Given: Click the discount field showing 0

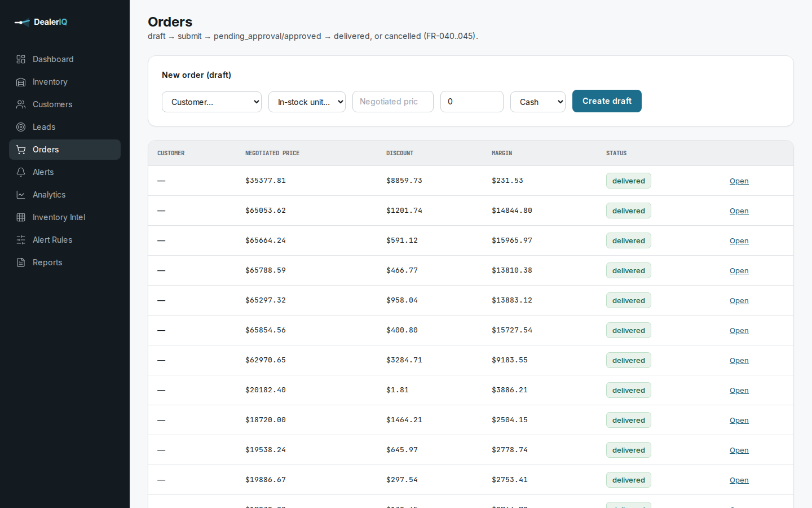Looking at the screenshot, I should click(x=472, y=102).
